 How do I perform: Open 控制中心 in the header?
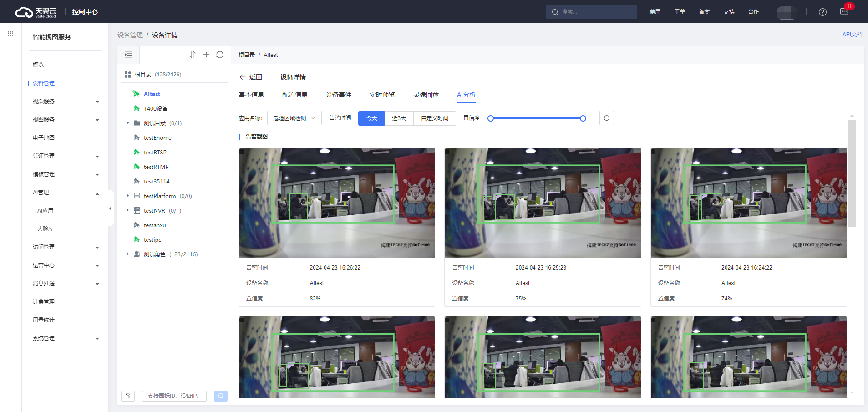(x=85, y=12)
